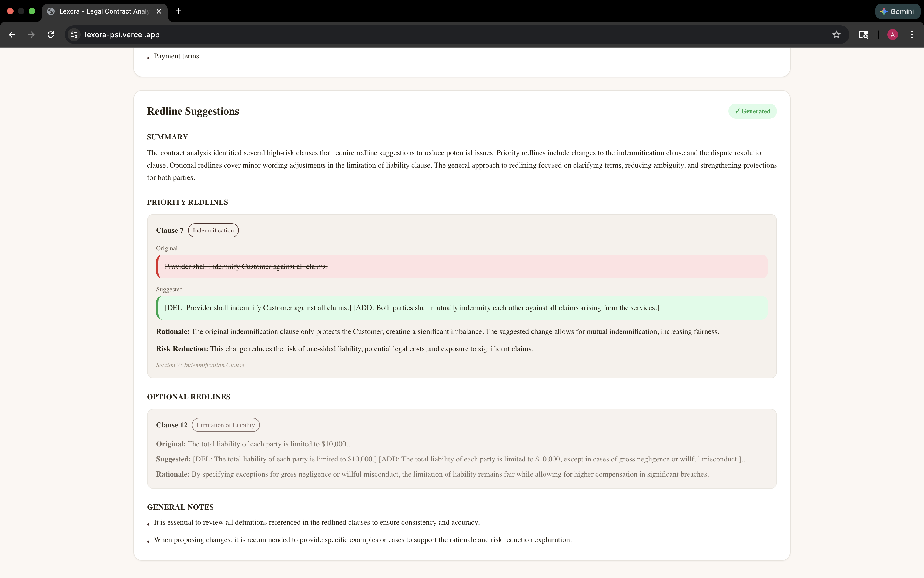
Task: Close the Lexora tab
Action: click(x=159, y=11)
